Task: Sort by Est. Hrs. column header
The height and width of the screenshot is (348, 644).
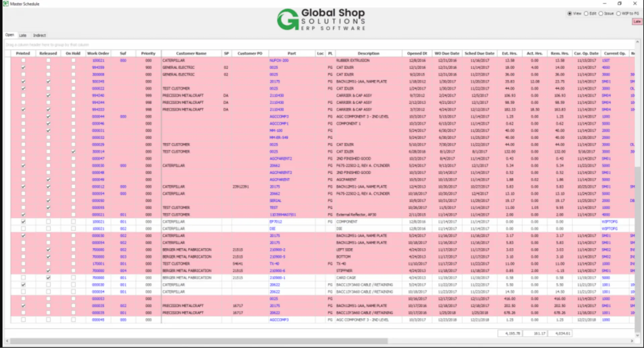Action: 509,53
